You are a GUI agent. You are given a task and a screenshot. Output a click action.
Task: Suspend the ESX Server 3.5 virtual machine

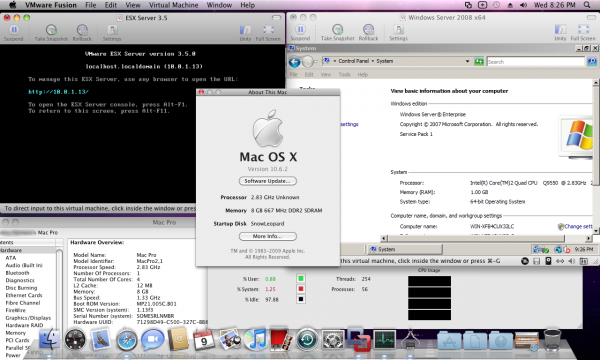14,33
